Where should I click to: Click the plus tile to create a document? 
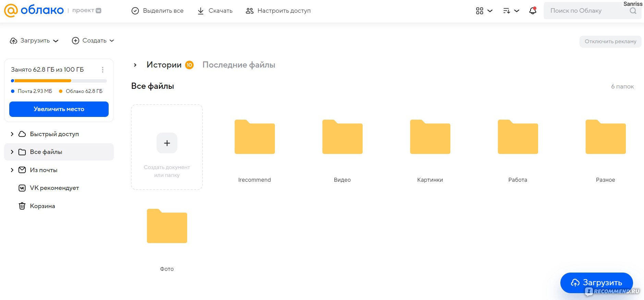click(x=167, y=143)
